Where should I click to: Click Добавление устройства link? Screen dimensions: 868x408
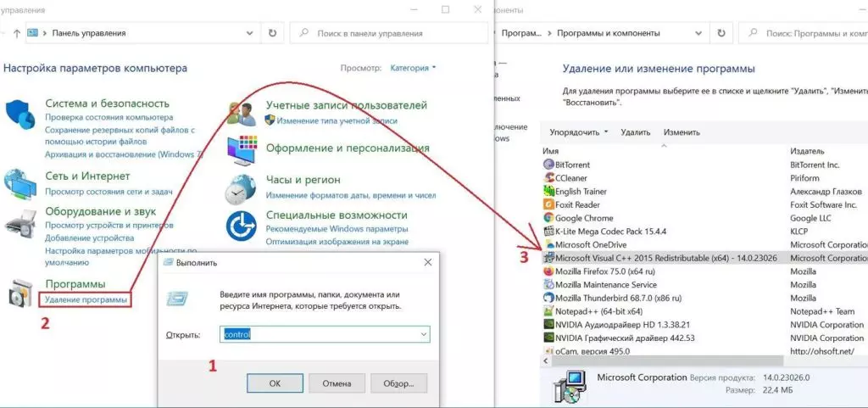tap(90, 238)
